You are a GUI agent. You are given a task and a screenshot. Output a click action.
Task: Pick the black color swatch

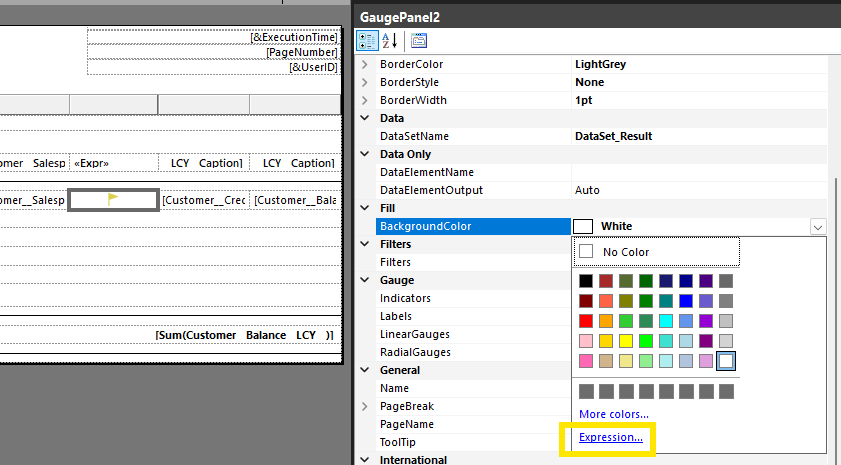coord(586,281)
